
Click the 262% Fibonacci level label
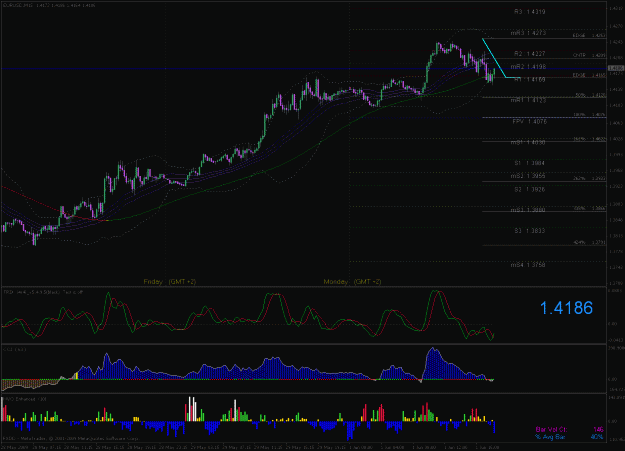point(589,179)
